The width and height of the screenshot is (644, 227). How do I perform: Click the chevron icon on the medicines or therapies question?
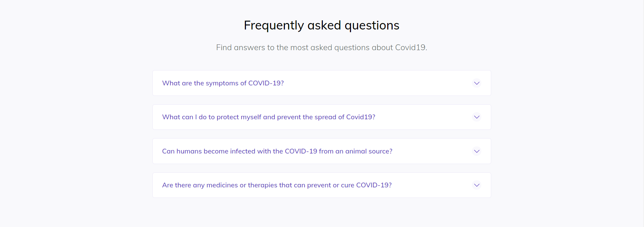(477, 185)
